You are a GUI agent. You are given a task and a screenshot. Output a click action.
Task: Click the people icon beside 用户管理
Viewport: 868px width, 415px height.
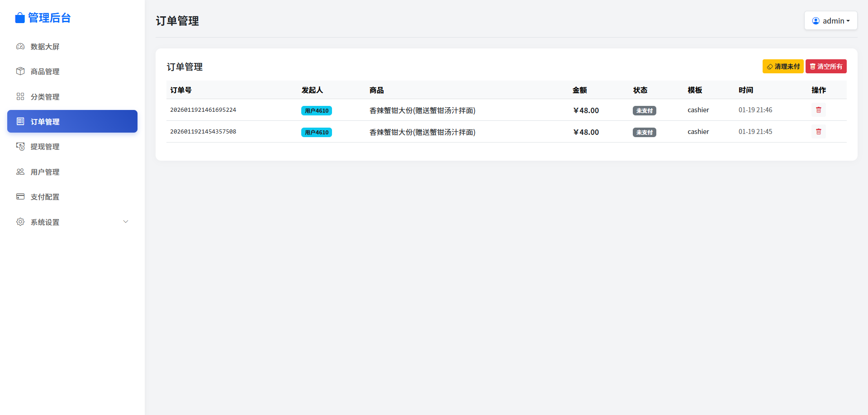click(20, 172)
